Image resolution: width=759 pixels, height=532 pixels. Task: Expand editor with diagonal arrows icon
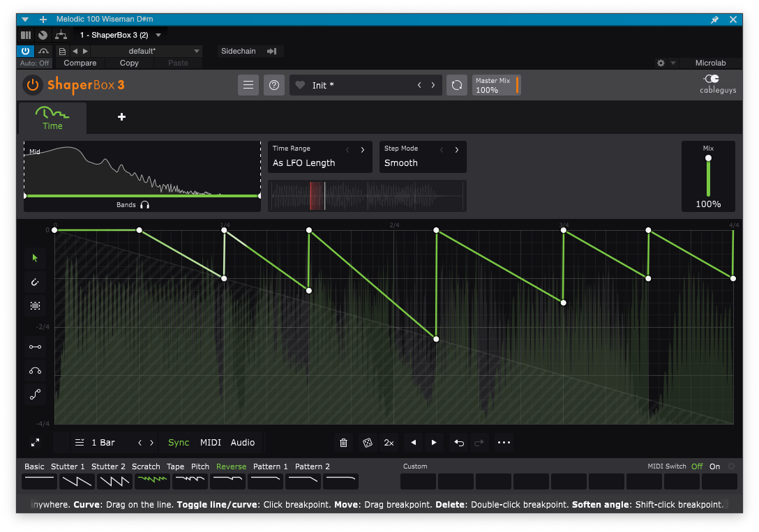tap(36, 443)
